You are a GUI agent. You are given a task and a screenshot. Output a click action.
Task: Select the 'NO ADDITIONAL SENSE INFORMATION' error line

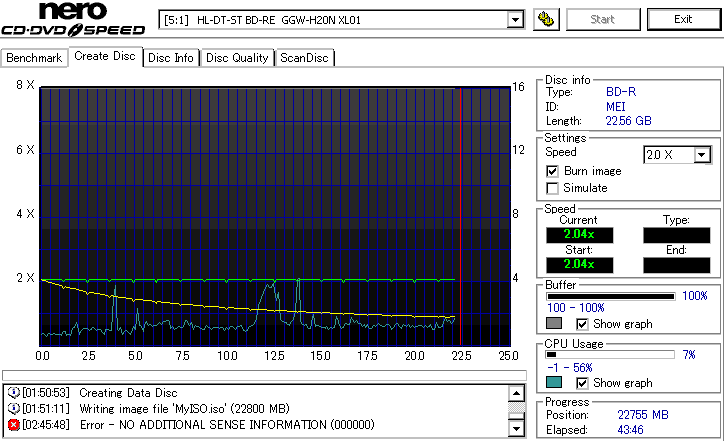tap(227, 424)
